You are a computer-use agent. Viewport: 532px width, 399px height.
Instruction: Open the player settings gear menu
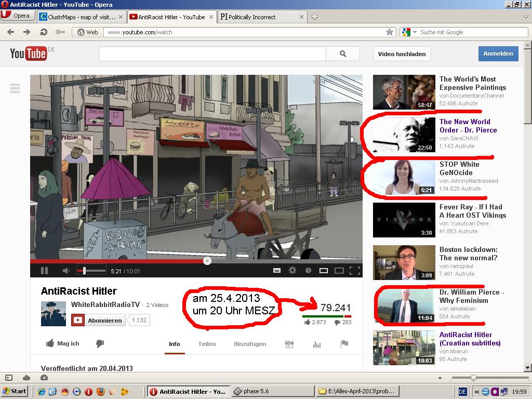292,270
